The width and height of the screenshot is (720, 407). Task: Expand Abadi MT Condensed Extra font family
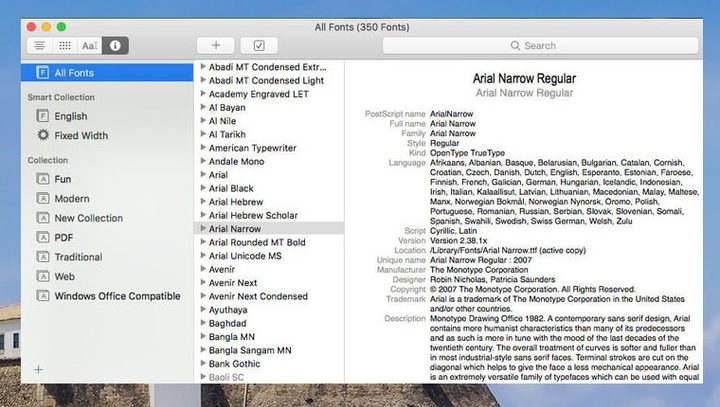tap(203, 67)
